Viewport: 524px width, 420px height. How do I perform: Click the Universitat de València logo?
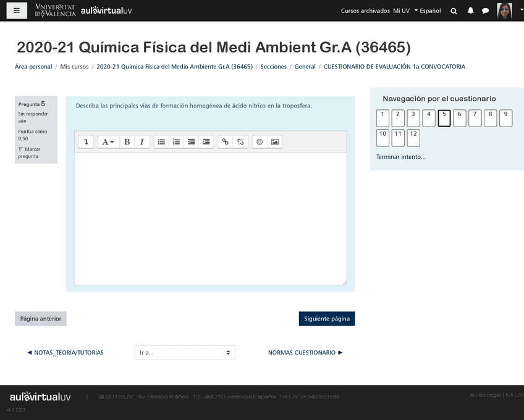[x=55, y=10]
